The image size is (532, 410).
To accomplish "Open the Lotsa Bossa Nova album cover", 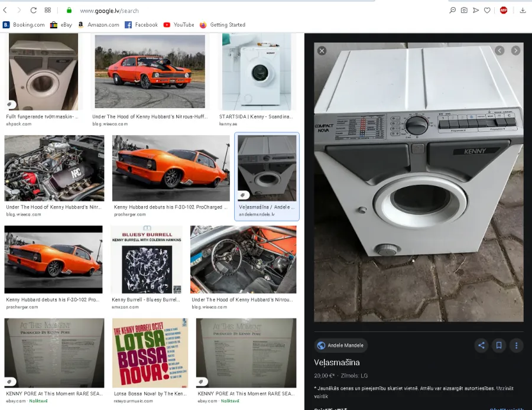I will click(x=150, y=353).
